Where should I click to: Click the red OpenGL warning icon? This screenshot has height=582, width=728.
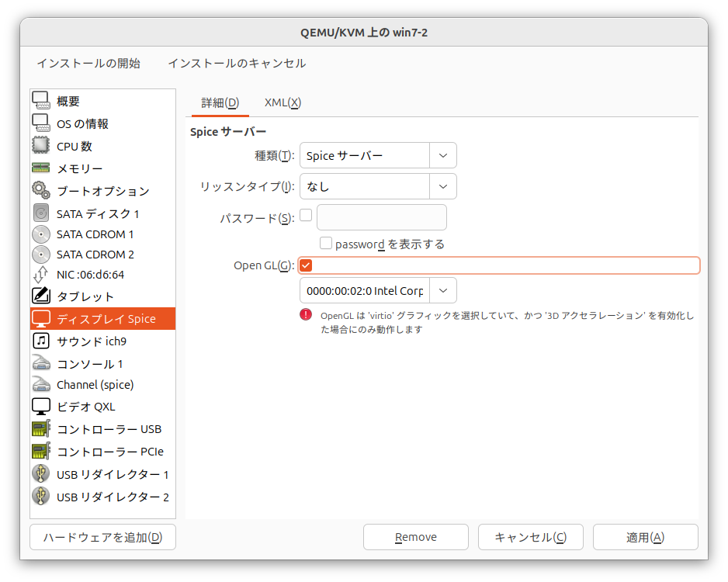coord(306,315)
